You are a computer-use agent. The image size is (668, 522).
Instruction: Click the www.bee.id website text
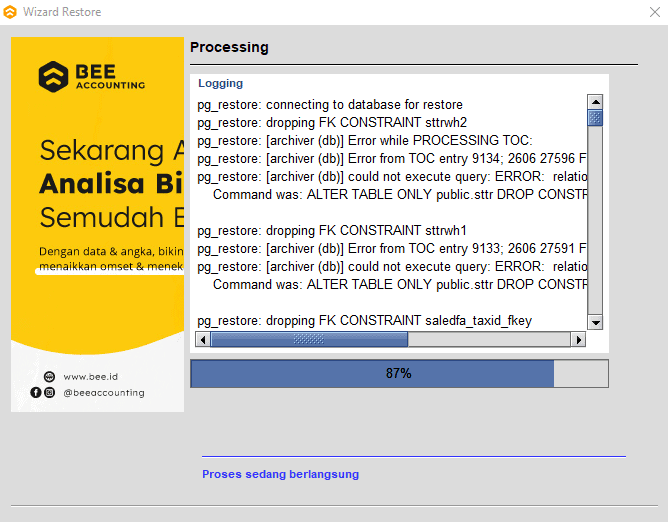[91, 377]
